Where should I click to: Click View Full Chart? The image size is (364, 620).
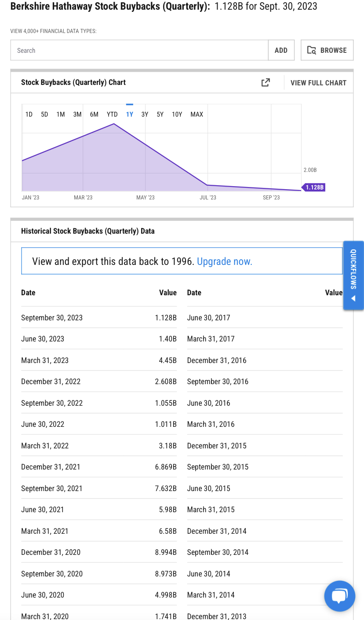point(318,83)
